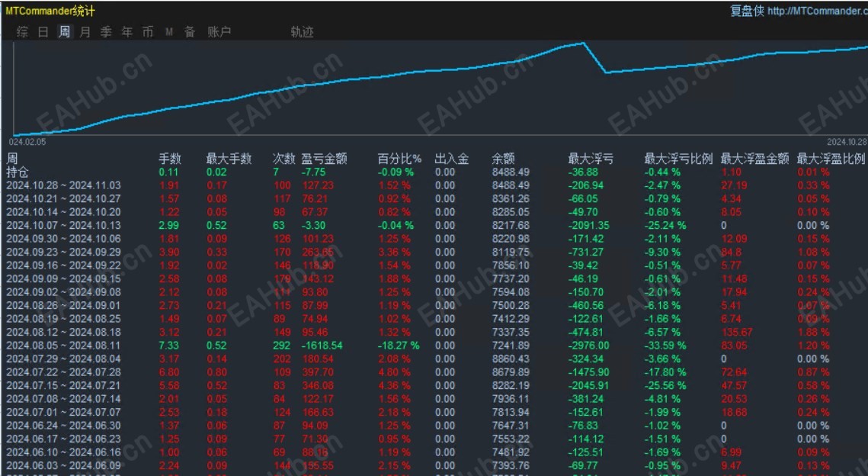Image resolution: width=868 pixels, height=476 pixels.
Task: Open the 复盘侠 MTCommander website link
Action: click(798, 11)
